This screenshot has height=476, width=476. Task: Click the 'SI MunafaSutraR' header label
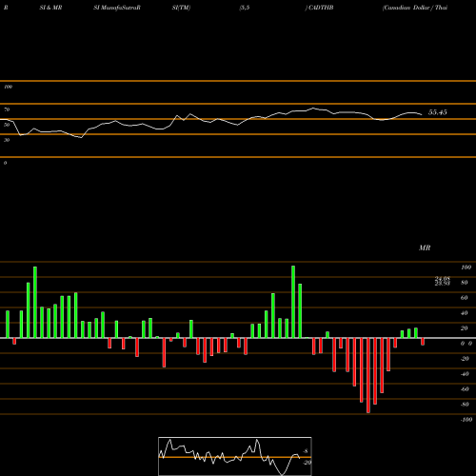coord(117,8)
